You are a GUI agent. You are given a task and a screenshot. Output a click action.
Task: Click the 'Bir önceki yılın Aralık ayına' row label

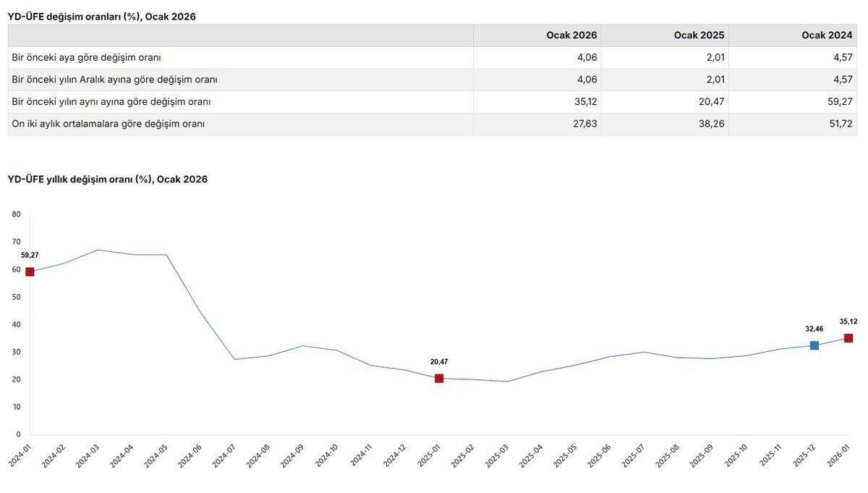[115, 80]
